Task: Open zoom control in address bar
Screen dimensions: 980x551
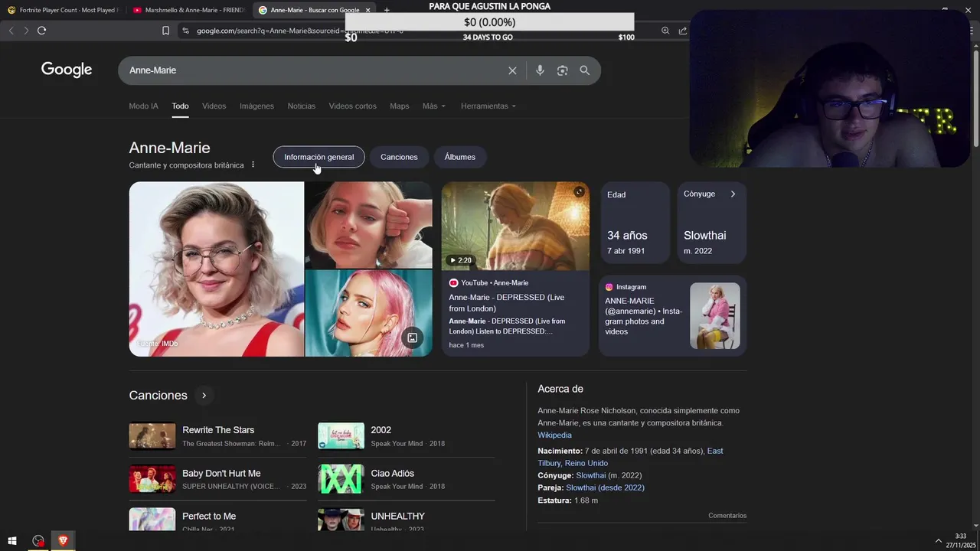Action: [x=665, y=31]
